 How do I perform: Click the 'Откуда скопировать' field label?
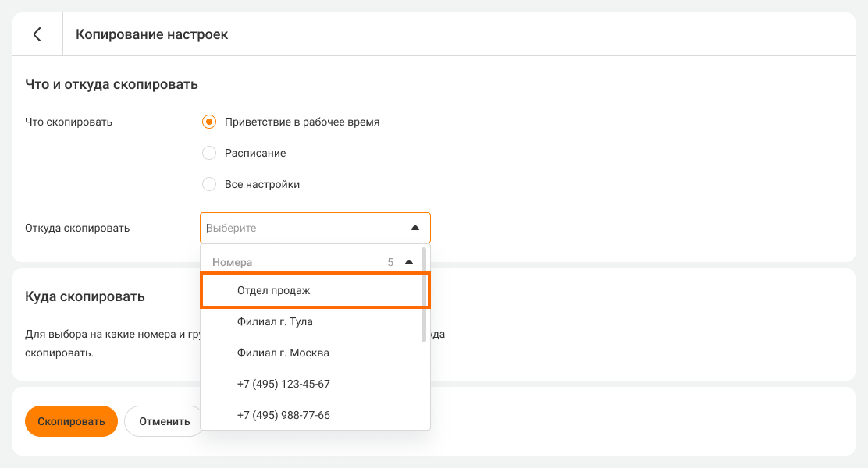point(77,228)
